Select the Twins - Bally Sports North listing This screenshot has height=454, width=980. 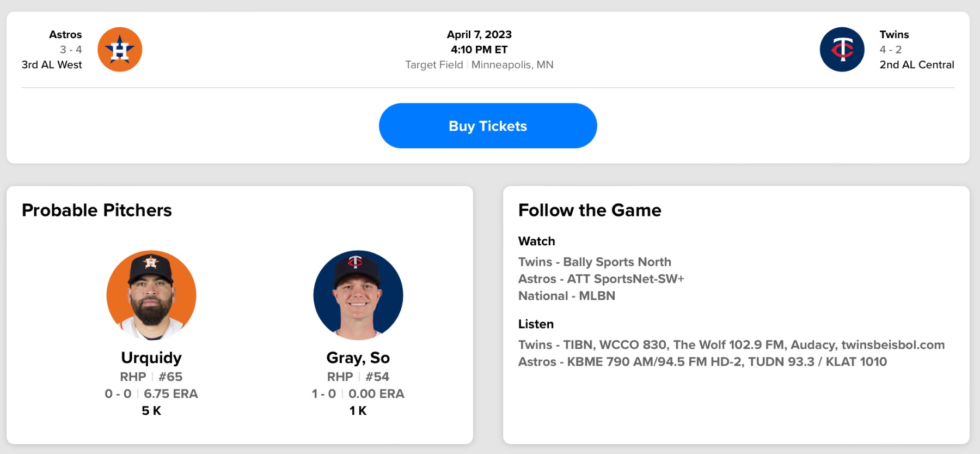(x=595, y=262)
